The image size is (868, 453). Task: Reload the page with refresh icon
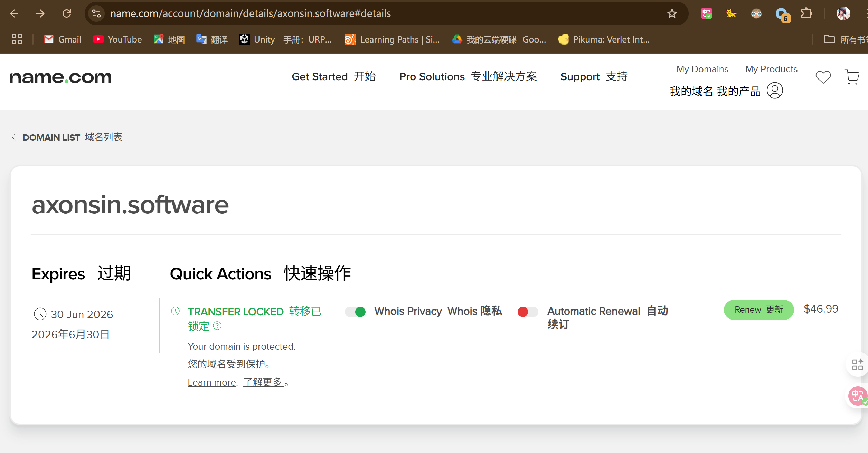66,13
